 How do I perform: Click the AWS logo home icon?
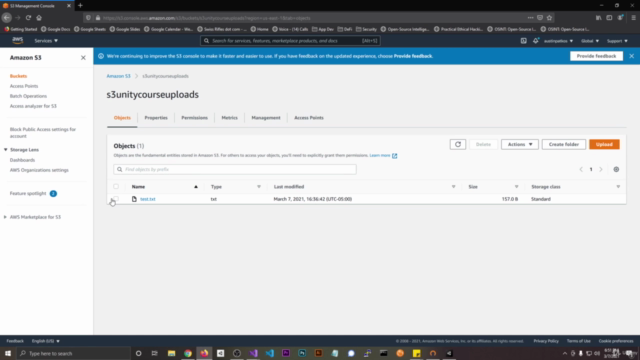[18, 40]
